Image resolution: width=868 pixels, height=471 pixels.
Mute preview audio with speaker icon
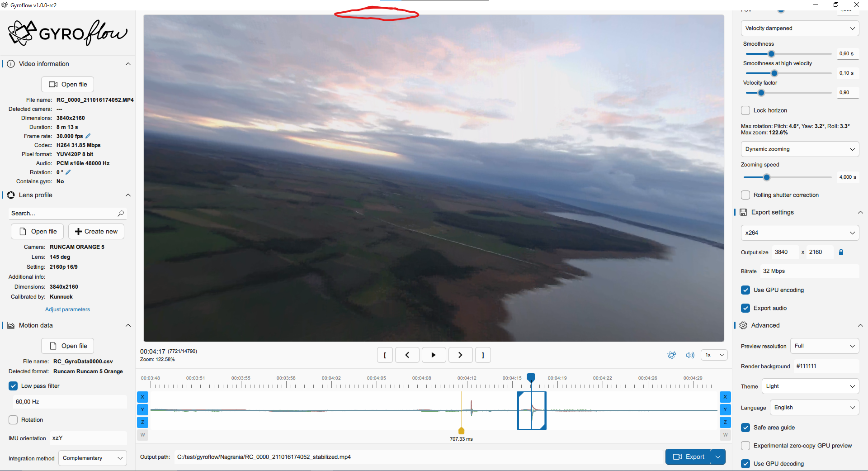click(690, 355)
